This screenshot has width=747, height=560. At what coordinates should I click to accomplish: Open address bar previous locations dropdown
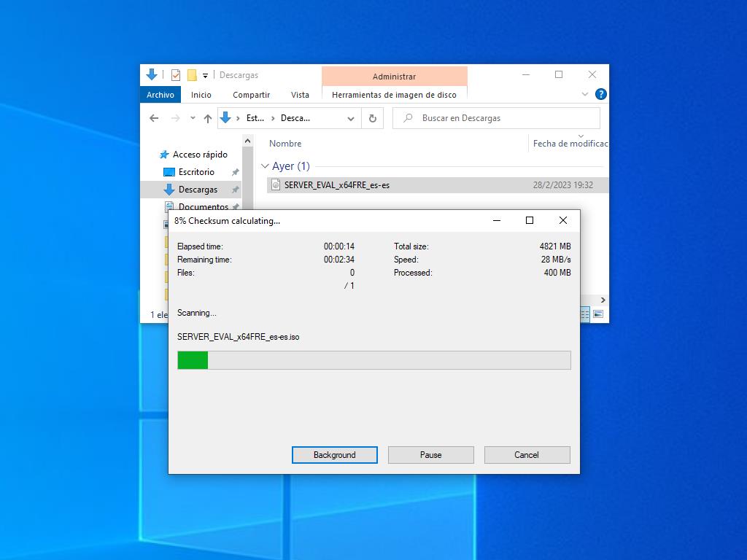[351, 118]
